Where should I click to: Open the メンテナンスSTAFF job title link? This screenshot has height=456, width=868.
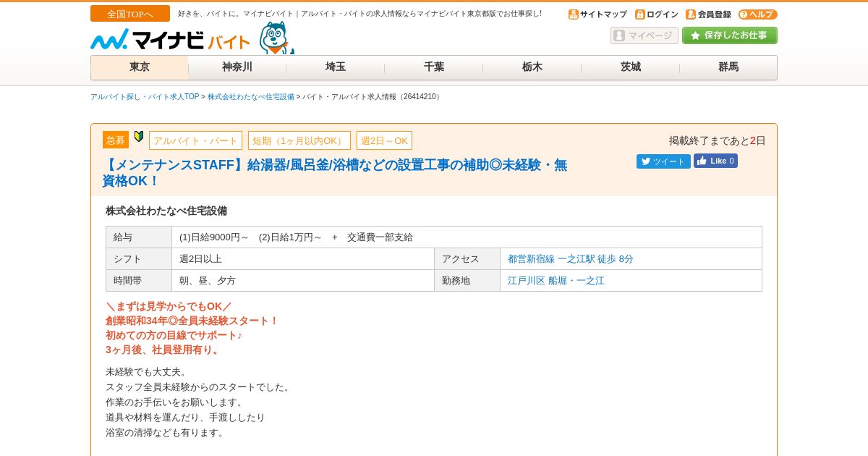coord(335,173)
